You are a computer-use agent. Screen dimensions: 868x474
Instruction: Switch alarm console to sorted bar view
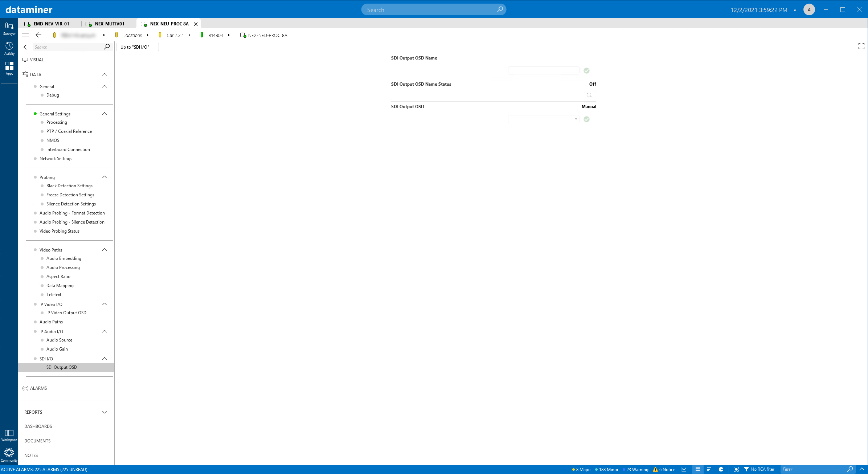709,469
